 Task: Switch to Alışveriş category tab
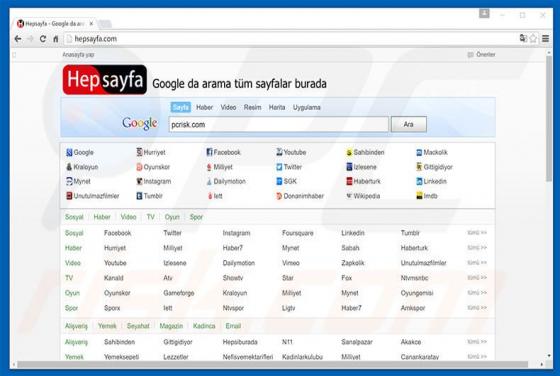click(x=76, y=326)
